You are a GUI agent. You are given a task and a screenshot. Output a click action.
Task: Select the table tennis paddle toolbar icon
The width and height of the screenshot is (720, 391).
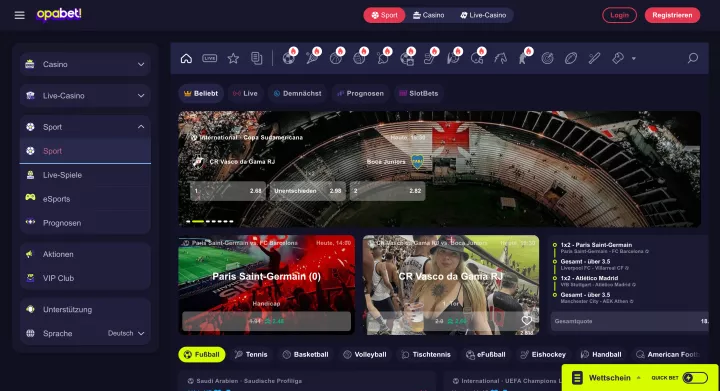(383, 58)
